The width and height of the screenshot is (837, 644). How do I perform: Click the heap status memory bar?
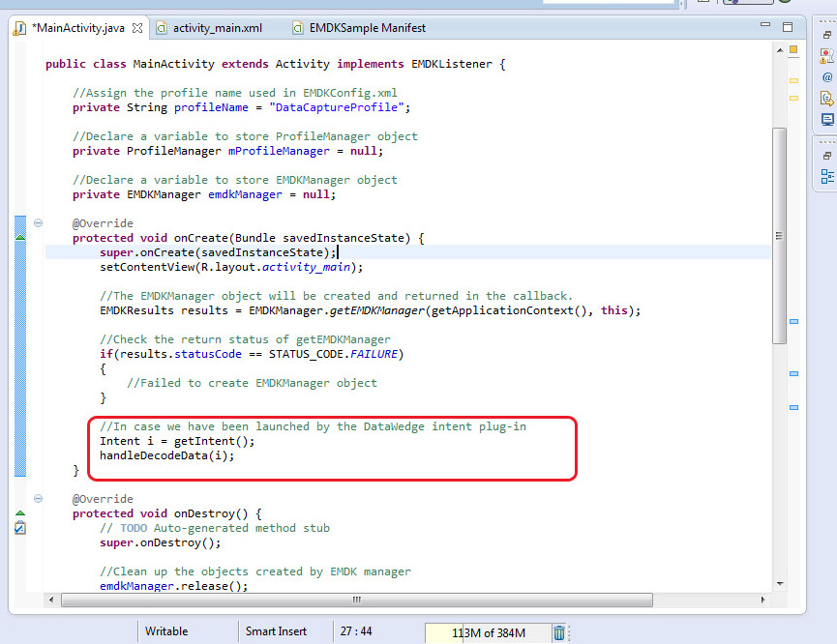pyautogui.click(x=487, y=633)
